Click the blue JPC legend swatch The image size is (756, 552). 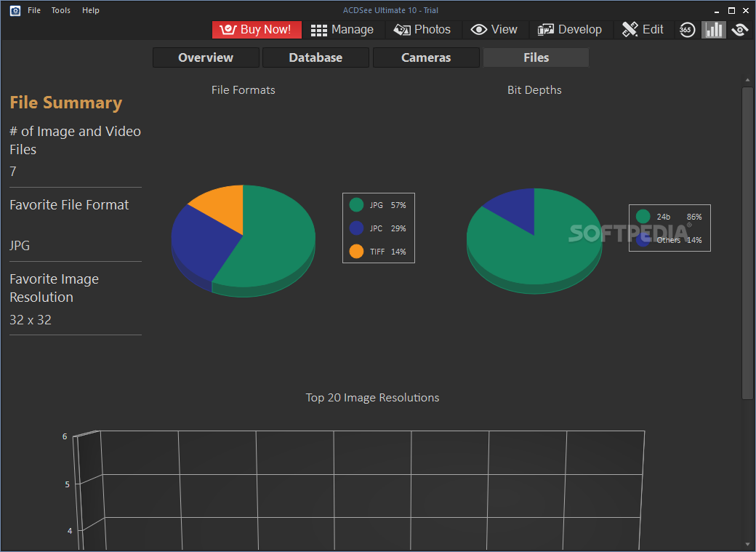(x=356, y=228)
